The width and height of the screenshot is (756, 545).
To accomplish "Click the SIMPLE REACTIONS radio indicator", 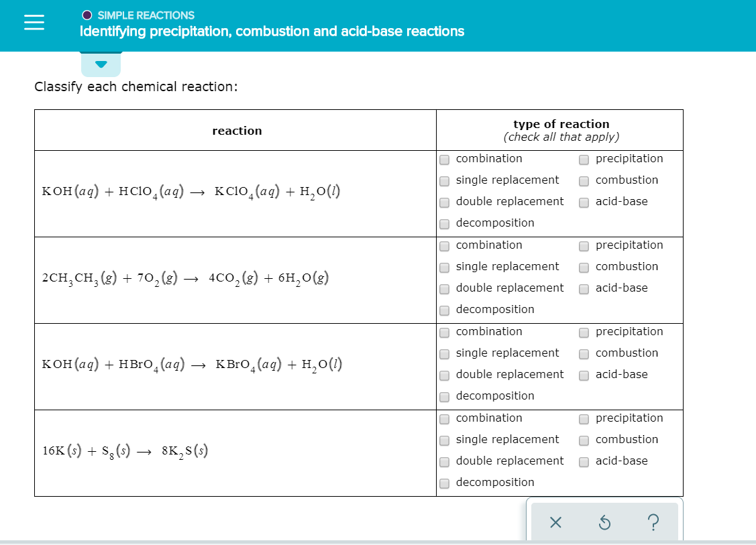I will (x=87, y=15).
